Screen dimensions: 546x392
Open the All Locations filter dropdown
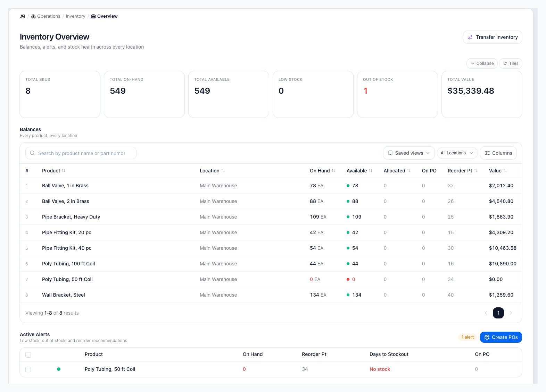pos(457,153)
